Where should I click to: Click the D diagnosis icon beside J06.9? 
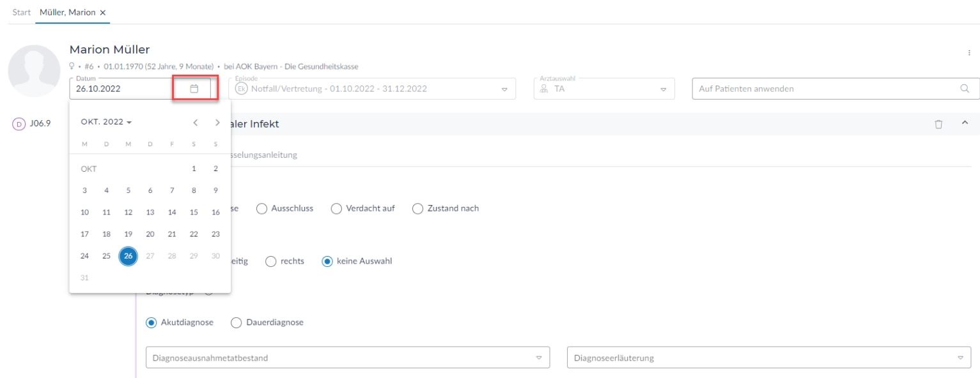(x=17, y=124)
